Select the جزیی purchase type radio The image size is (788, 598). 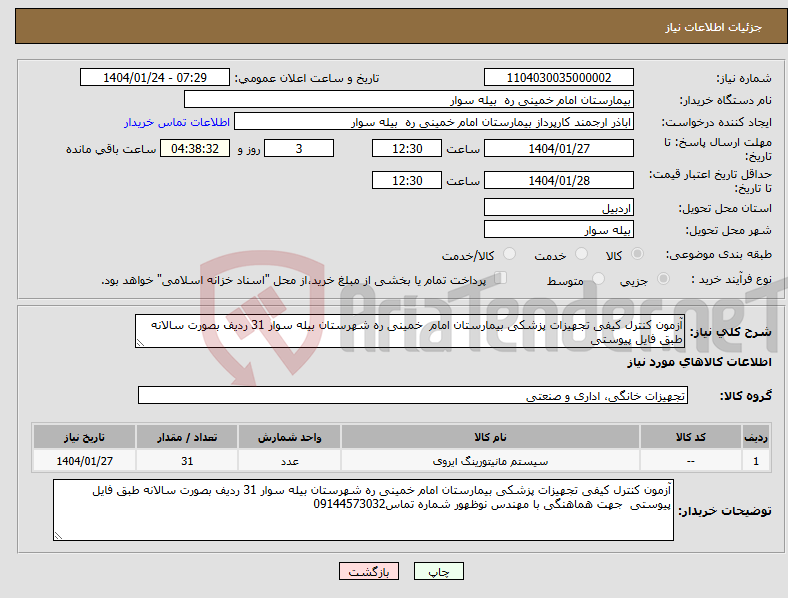pyautogui.click(x=663, y=279)
